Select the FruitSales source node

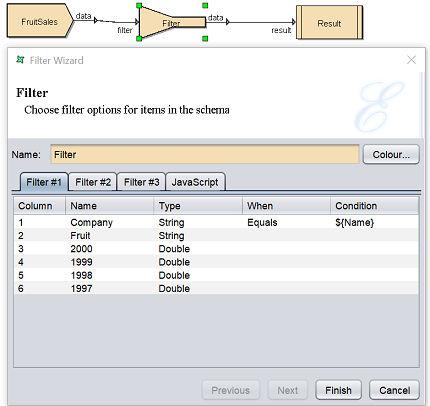pyautogui.click(x=39, y=21)
